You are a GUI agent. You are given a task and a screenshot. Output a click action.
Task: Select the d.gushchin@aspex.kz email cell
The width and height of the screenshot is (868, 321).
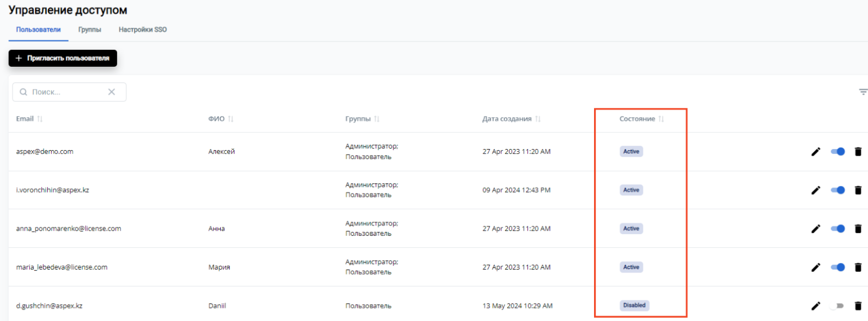point(49,306)
